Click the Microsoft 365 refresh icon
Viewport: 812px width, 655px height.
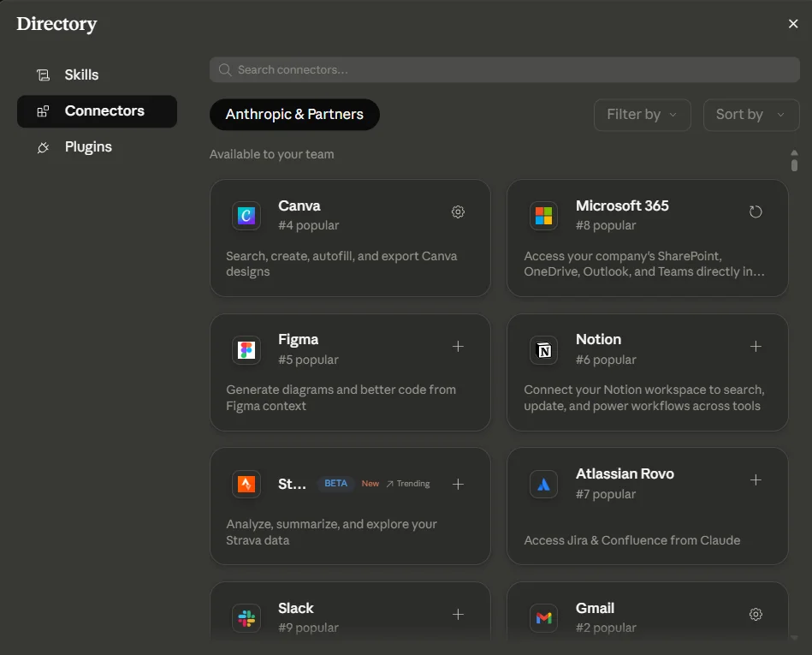coord(756,212)
